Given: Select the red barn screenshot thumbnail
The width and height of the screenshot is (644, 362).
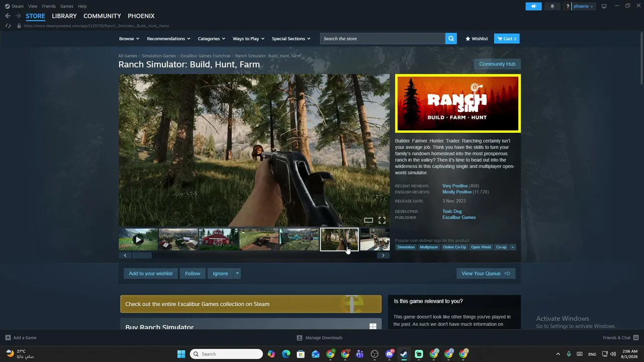Looking at the screenshot, I should [x=219, y=240].
